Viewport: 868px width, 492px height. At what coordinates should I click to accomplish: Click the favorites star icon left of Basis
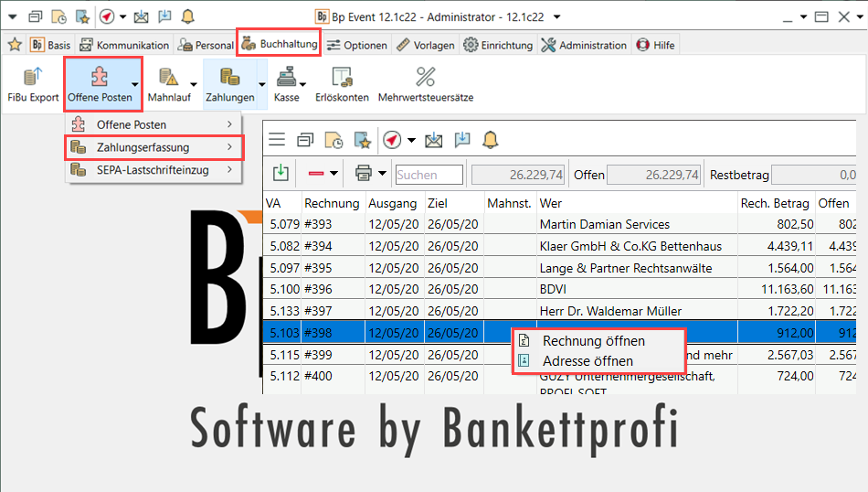coord(15,45)
